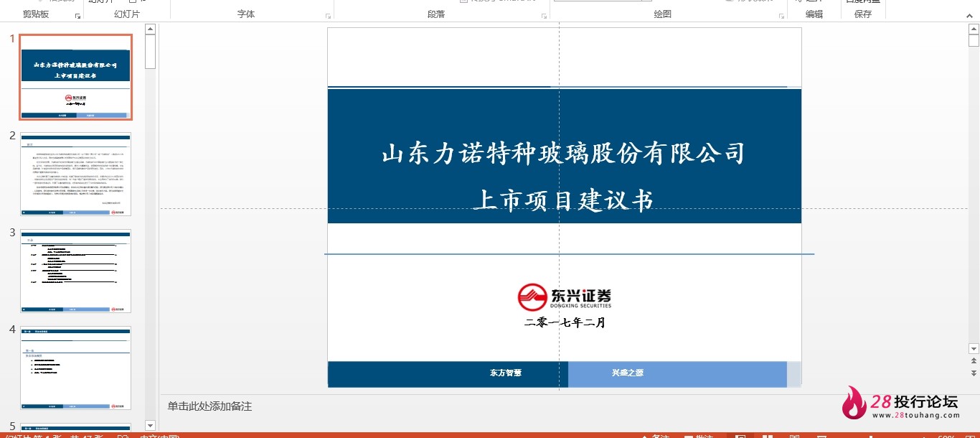Select slide 4 thumbnail
Image resolution: width=980 pixels, height=438 pixels.
pos(75,368)
